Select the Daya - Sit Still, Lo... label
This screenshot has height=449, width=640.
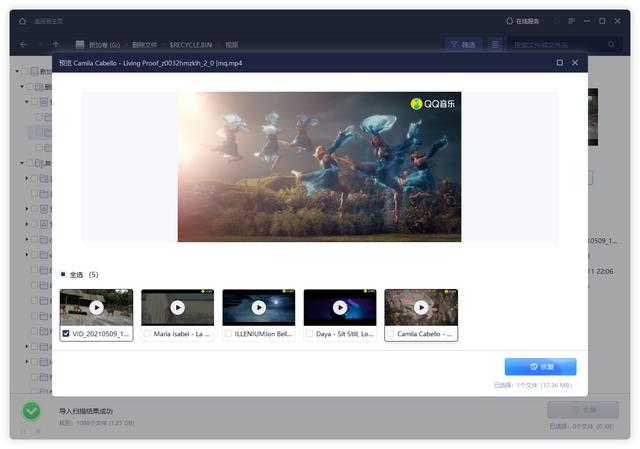(344, 333)
